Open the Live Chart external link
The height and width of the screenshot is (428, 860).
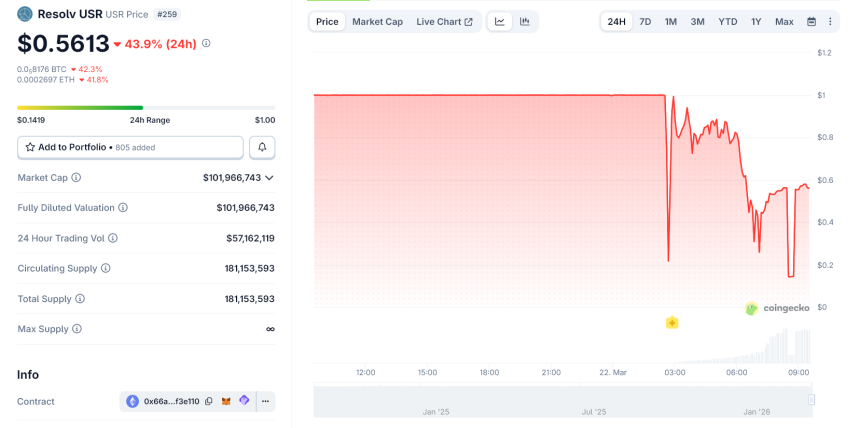444,21
